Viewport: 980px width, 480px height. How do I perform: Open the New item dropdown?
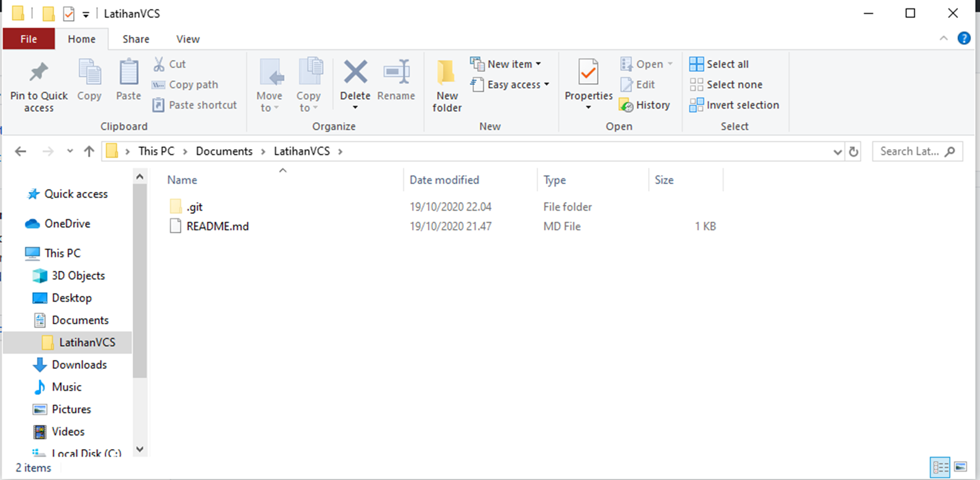point(506,64)
